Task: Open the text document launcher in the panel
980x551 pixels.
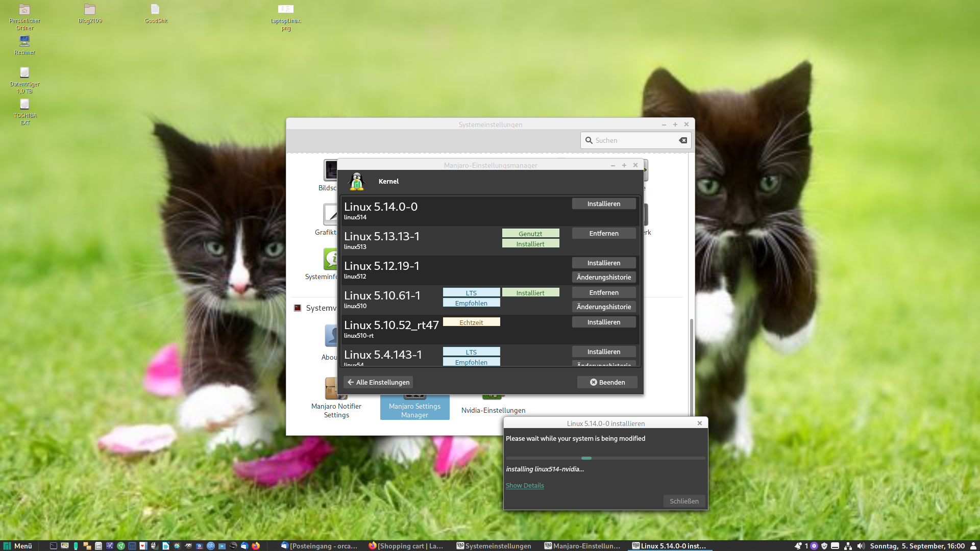Action: pyautogui.click(x=166, y=546)
